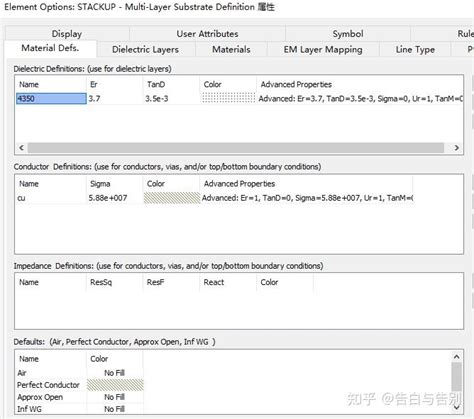
Task: Click the Er column header
Action: (115, 85)
